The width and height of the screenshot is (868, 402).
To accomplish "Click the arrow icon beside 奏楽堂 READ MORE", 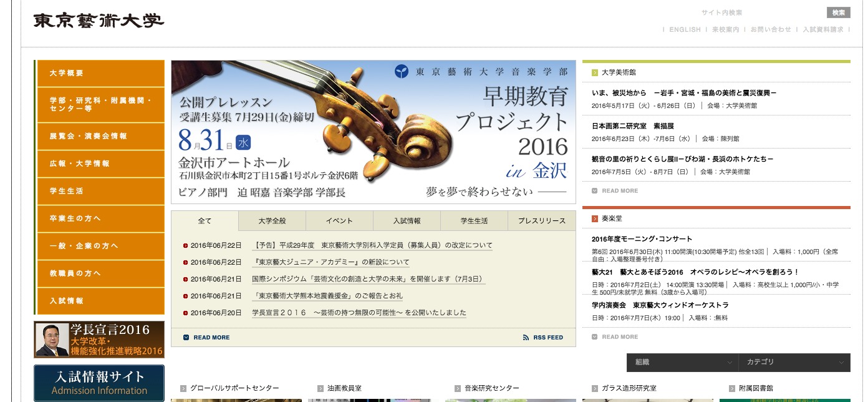I will [595, 337].
